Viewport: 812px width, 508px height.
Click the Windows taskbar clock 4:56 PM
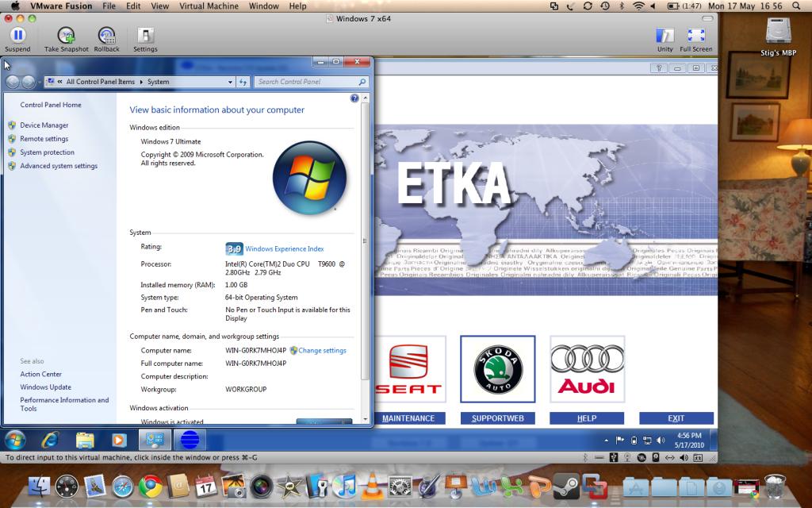(x=689, y=440)
